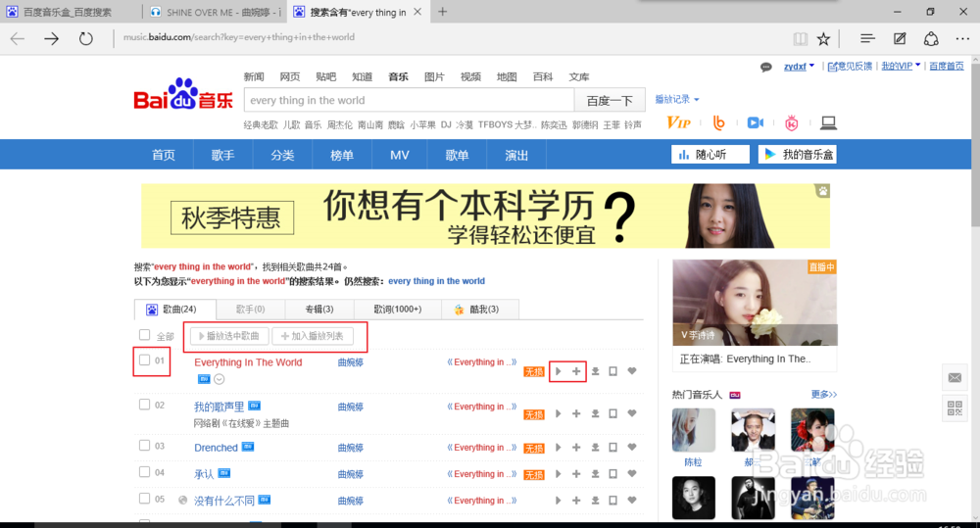This screenshot has height=528, width=980.
Task: Click the orange VIP icon
Action: coord(679,122)
